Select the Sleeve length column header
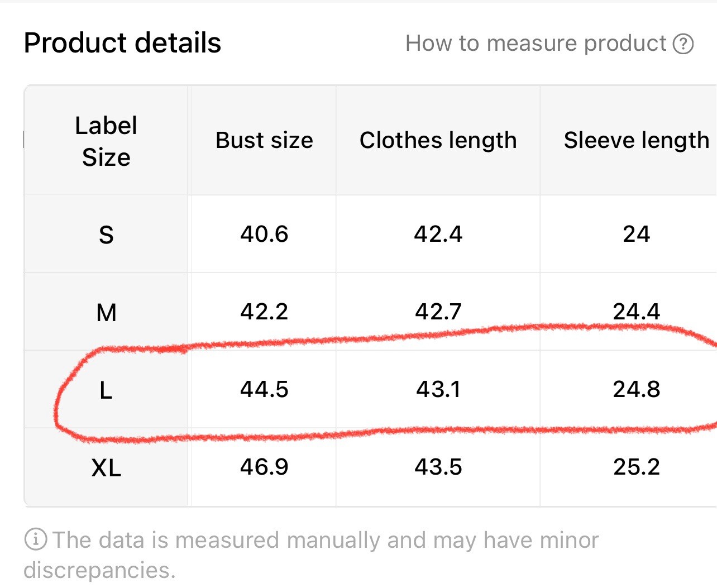Viewport: 717px width, 588px height. (637, 140)
